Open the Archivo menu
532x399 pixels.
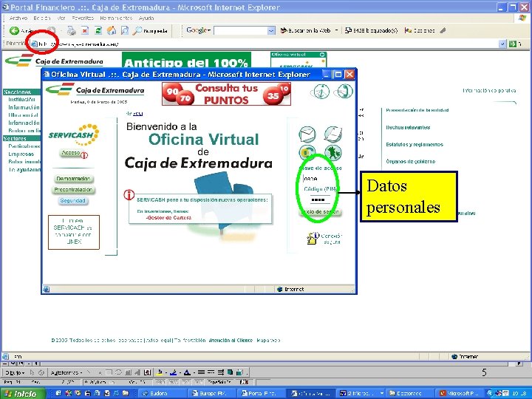(18, 18)
